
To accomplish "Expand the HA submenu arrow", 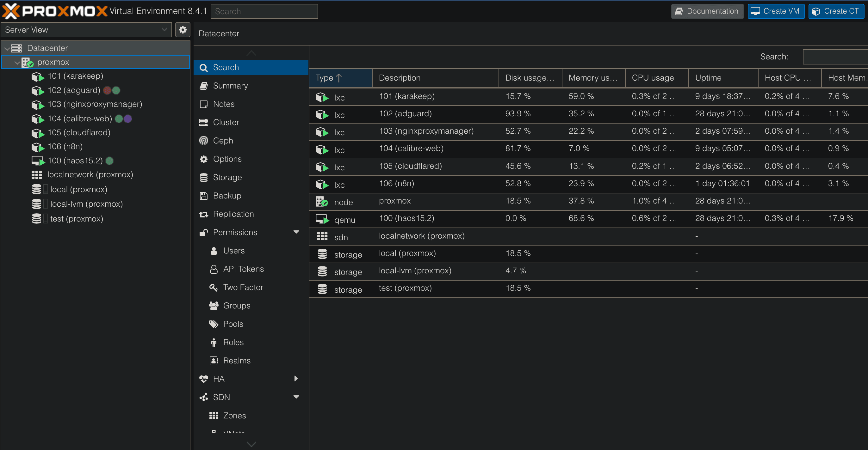I will tap(296, 379).
